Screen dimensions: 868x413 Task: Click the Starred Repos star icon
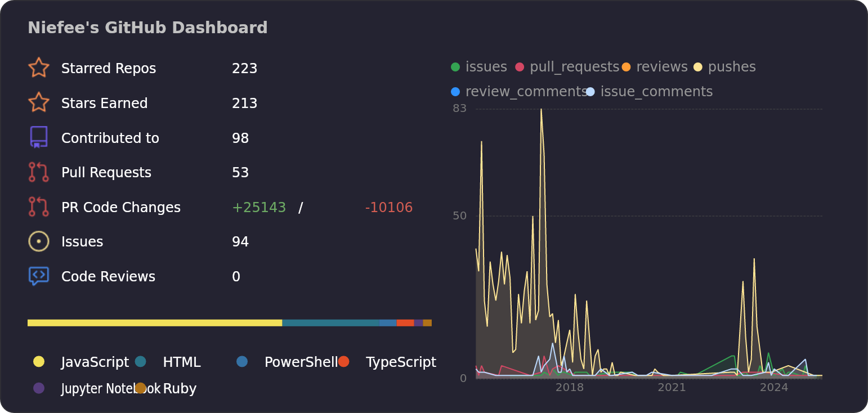tap(38, 68)
